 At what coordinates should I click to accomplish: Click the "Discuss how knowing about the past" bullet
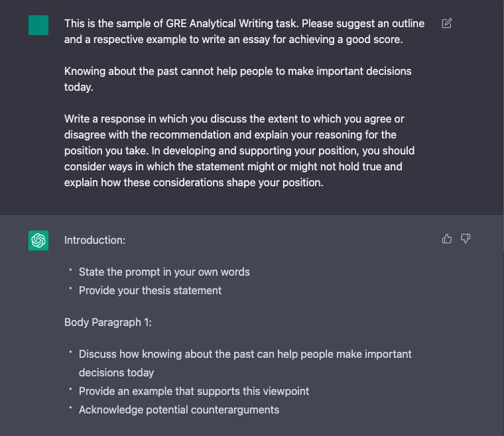coord(245,354)
